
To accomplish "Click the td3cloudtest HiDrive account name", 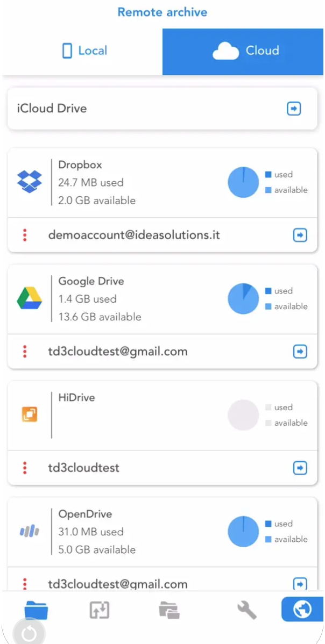I will (83, 468).
